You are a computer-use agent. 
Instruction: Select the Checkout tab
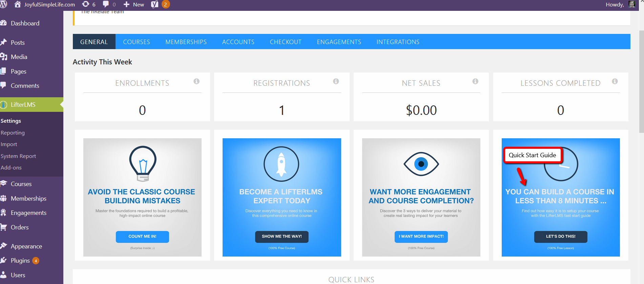(286, 42)
